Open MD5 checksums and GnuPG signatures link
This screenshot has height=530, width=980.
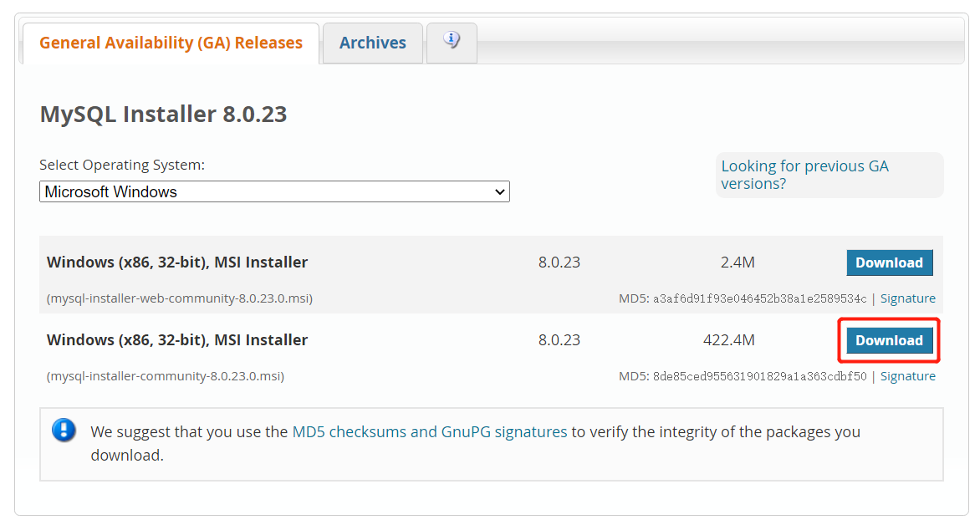point(429,432)
